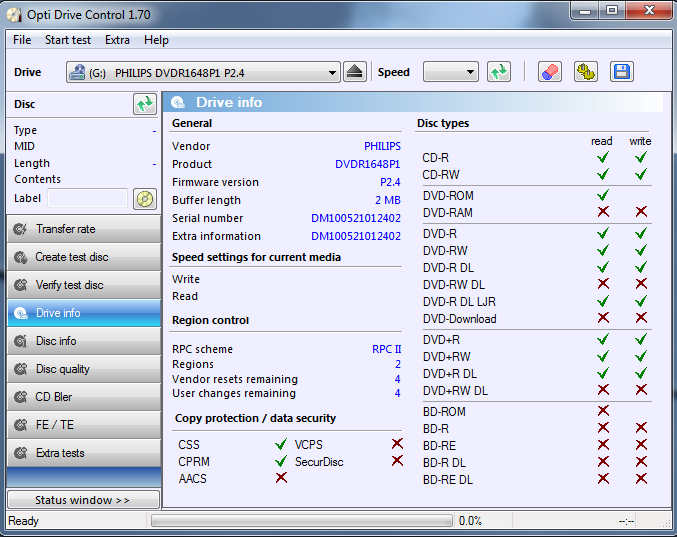Open the Speed dropdown

[451, 72]
